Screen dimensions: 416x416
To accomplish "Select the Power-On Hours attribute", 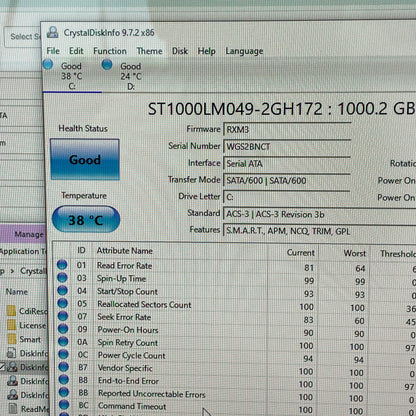I will point(128,330).
